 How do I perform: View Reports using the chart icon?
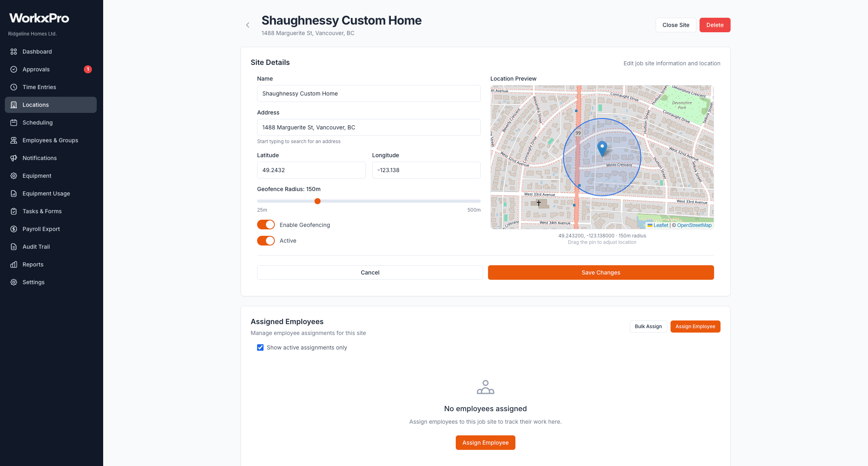33,264
